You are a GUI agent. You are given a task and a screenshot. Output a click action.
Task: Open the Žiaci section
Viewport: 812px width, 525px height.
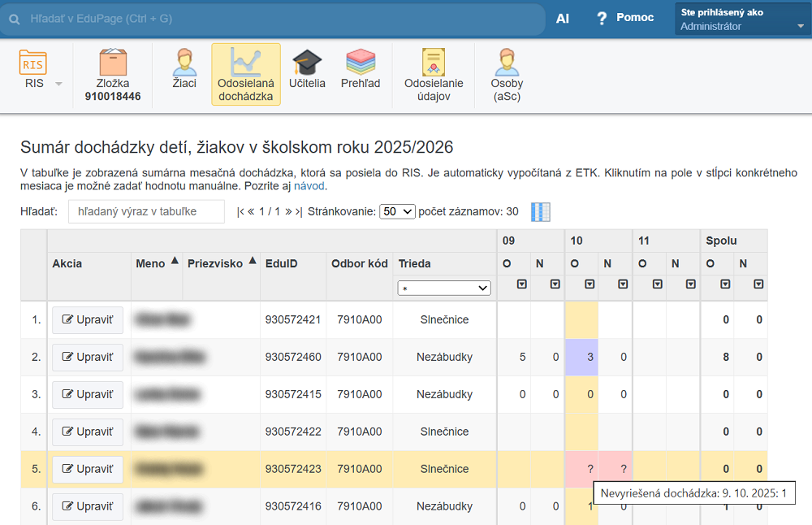[184, 63]
